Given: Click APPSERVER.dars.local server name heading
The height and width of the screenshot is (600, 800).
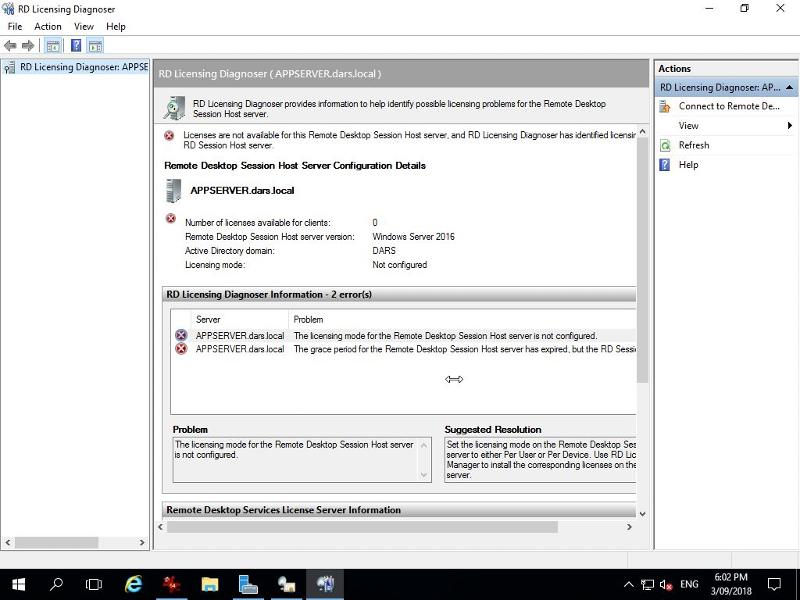Looking at the screenshot, I should click(x=242, y=190).
